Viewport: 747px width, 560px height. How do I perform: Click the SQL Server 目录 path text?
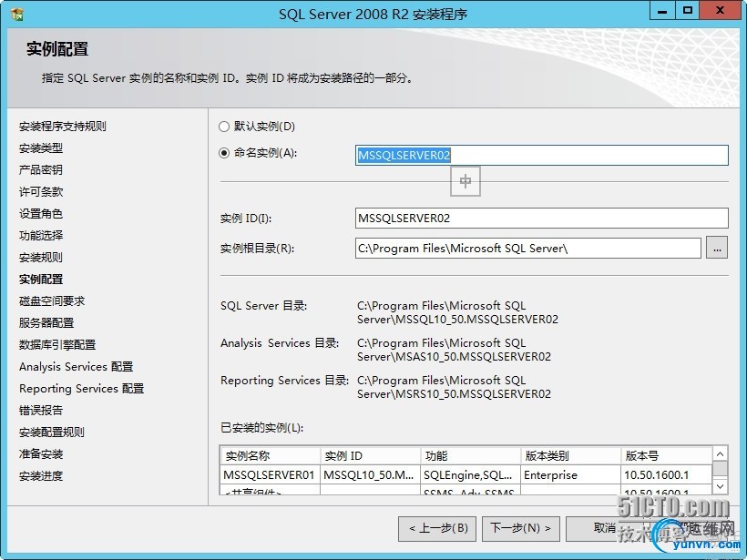click(457, 312)
